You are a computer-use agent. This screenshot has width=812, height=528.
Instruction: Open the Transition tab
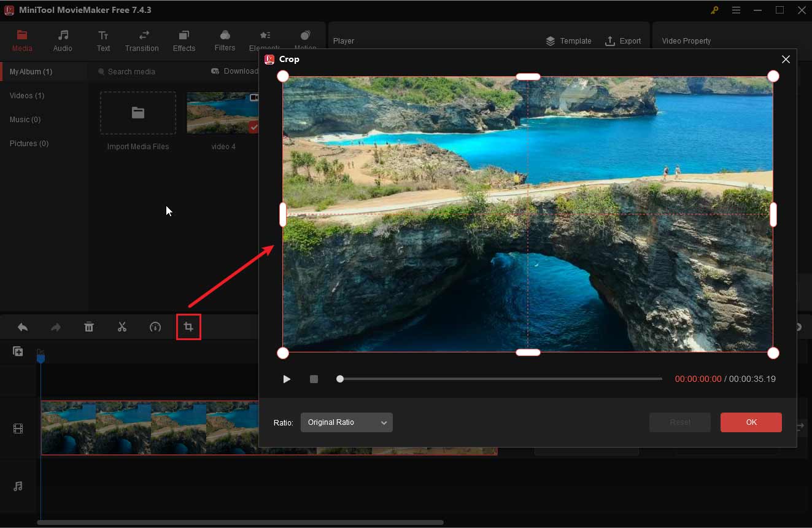pyautogui.click(x=142, y=41)
